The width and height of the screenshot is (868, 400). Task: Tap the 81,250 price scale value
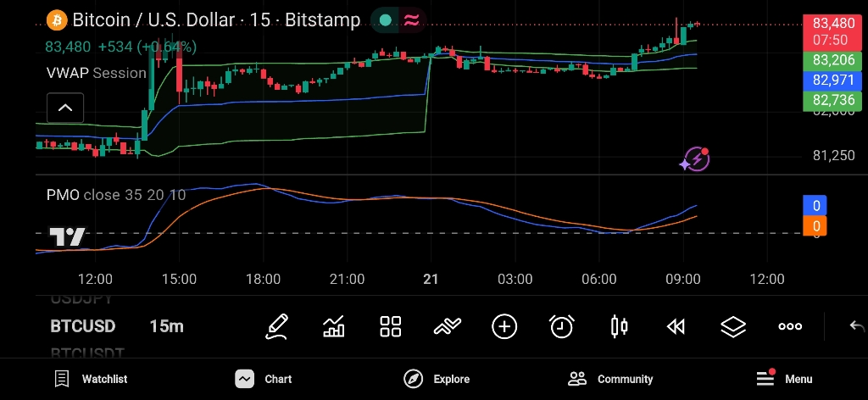[x=834, y=156]
